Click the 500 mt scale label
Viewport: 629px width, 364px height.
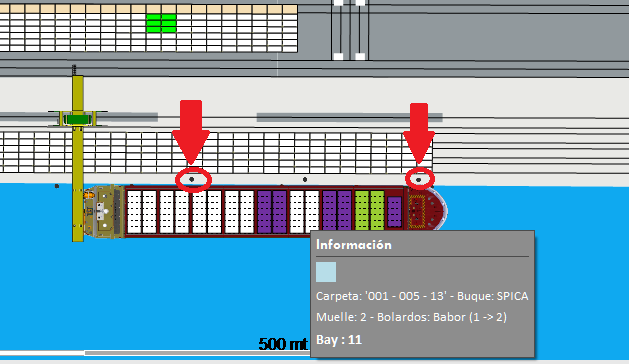point(283,344)
